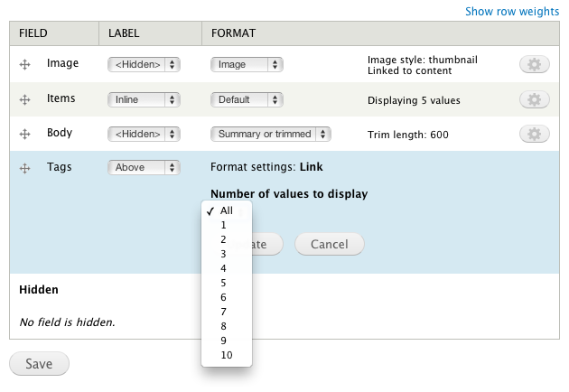
Task: Click the 'Displaying 5 values' summary text
Action: 414,100
